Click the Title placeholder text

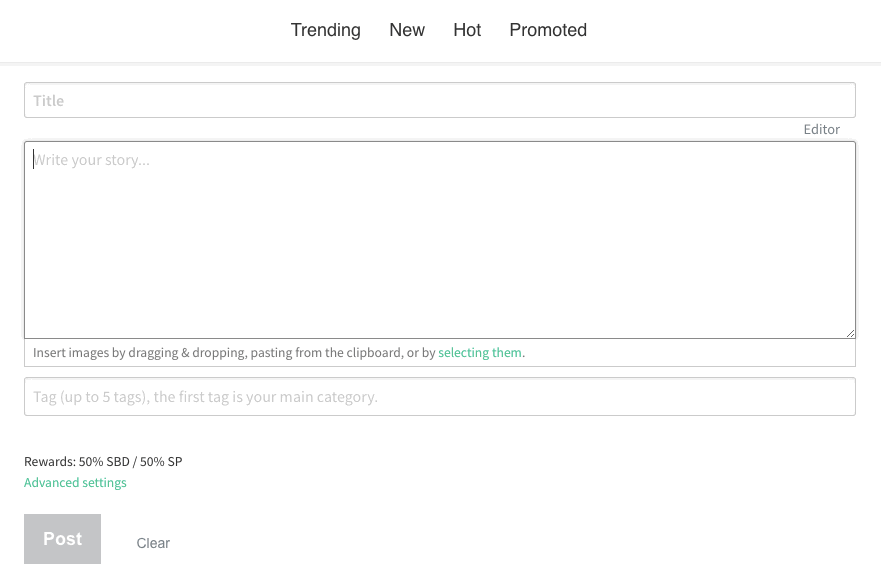[x=48, y=101]
